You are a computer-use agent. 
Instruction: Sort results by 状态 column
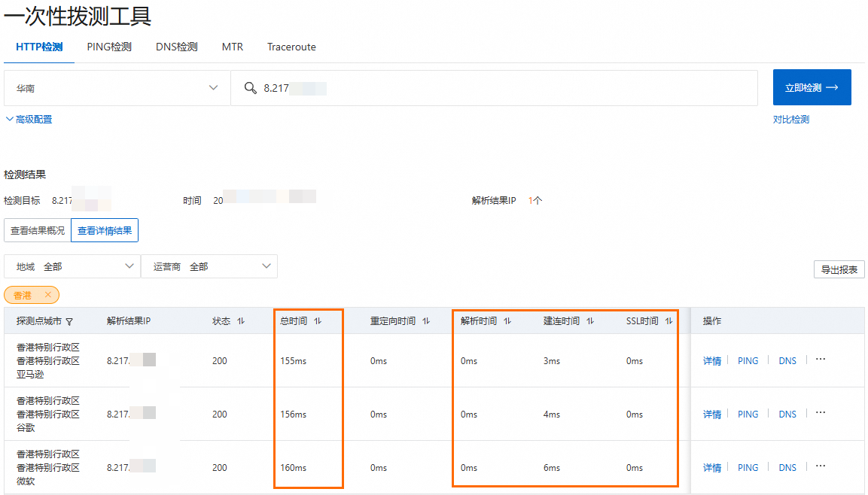pyautogui.click(x=240, y=320)
